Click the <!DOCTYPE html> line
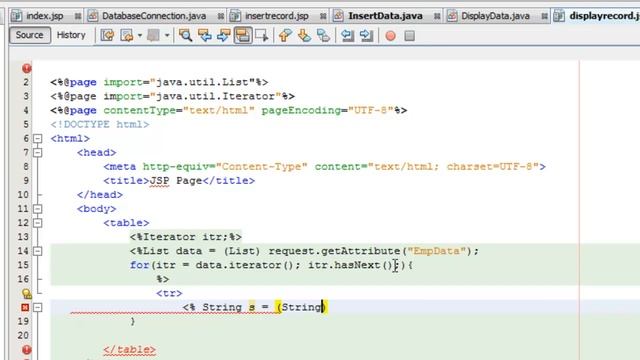This screenshot has width=640, height=360. click(x=100, y=124)
